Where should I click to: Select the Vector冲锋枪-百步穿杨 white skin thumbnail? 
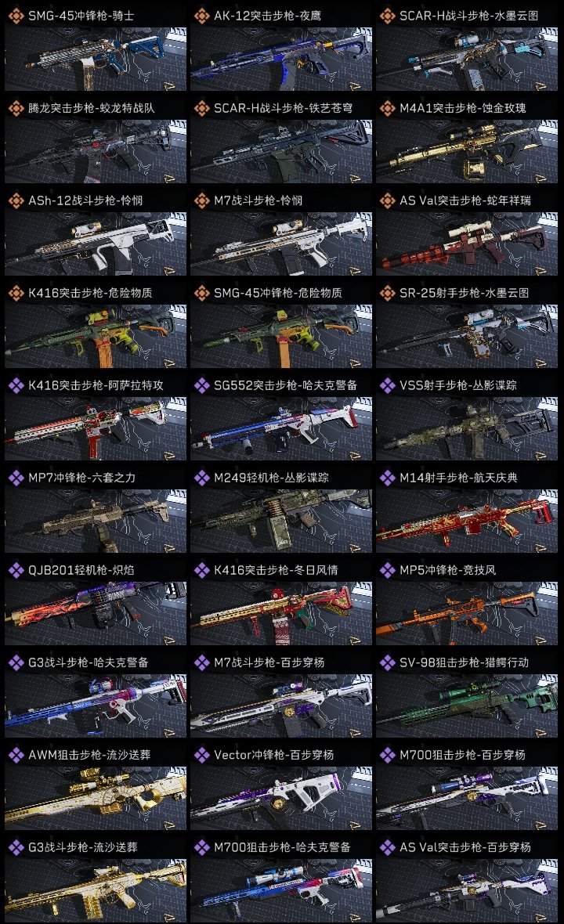click(x=281, y=798)
